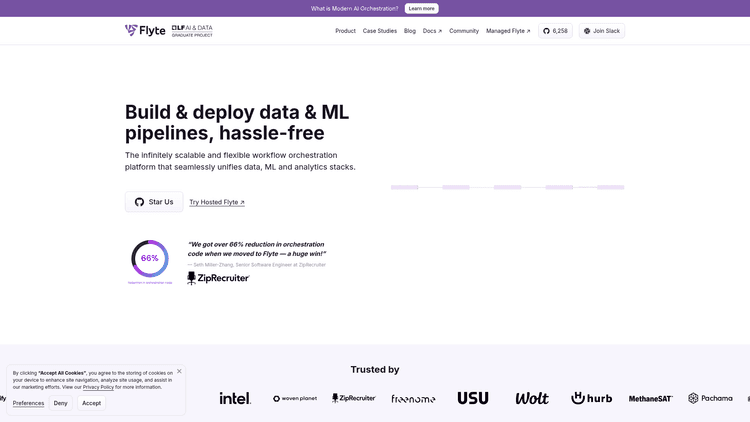
Task: Click the Wolt logo
Action: coord(532,398)
